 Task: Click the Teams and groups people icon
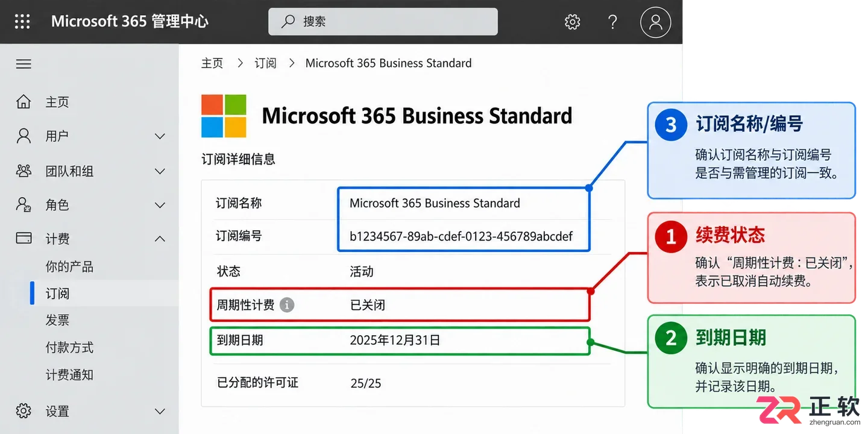coord(24,171)
